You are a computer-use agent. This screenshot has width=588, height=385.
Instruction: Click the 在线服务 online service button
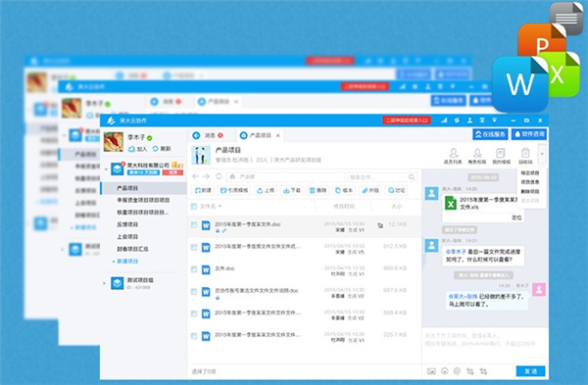click(x=490, y=134)
